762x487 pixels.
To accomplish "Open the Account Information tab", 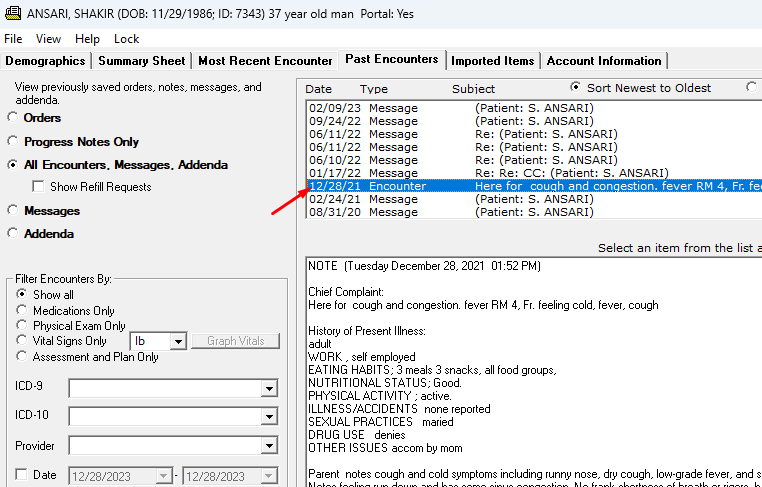I will (x=604, y=61).
